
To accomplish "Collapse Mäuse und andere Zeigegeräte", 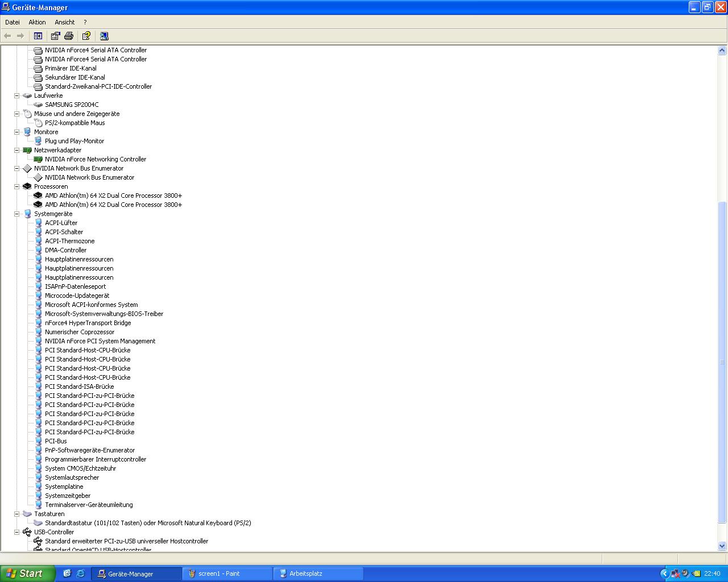I will 16,114.
